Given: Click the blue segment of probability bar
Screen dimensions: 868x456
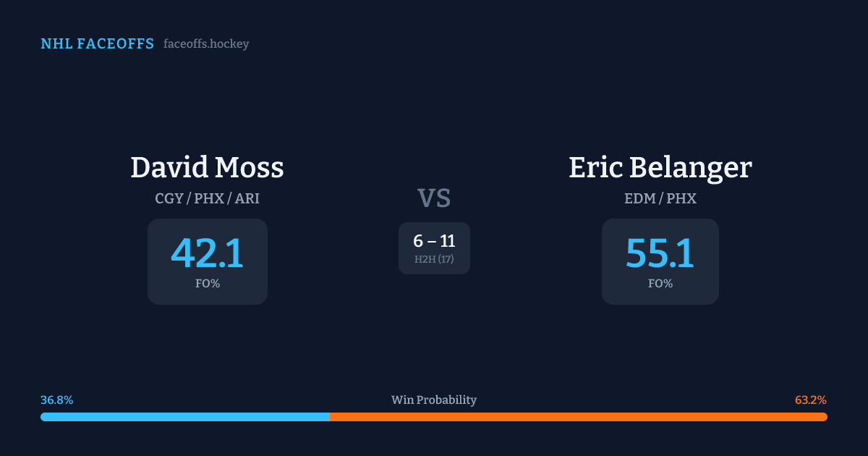Looking at the screenshot, I should (x=184, y=417).
